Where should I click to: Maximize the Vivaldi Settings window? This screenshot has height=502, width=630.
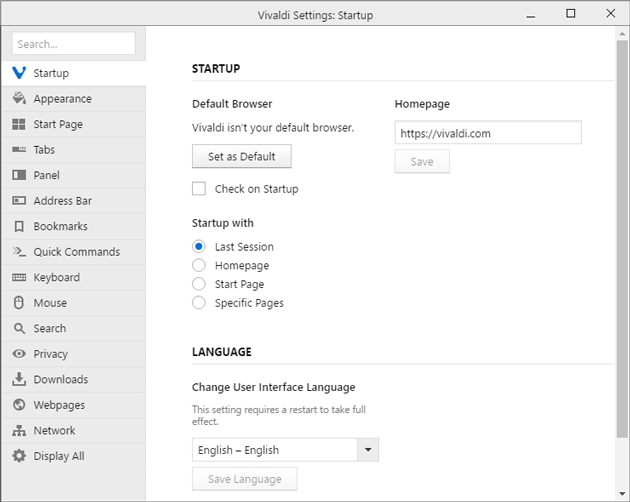571,14
